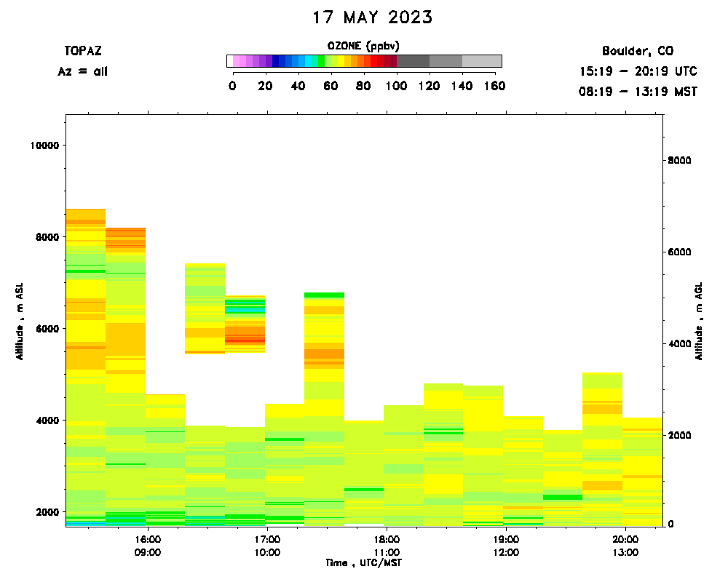The width and height of the screenshot is (728, 582).
Task: Click left axis label 6000 m ASL
Action: [x=47, y=329]
